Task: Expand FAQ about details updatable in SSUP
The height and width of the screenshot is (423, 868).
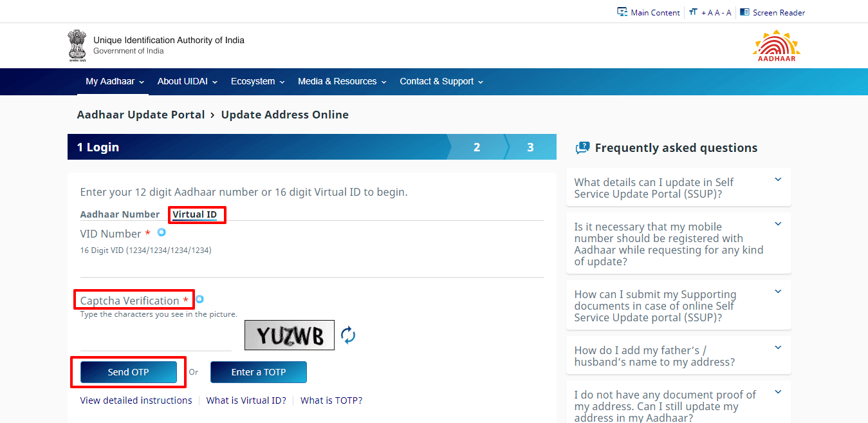Action: click(x=778, y=180)
